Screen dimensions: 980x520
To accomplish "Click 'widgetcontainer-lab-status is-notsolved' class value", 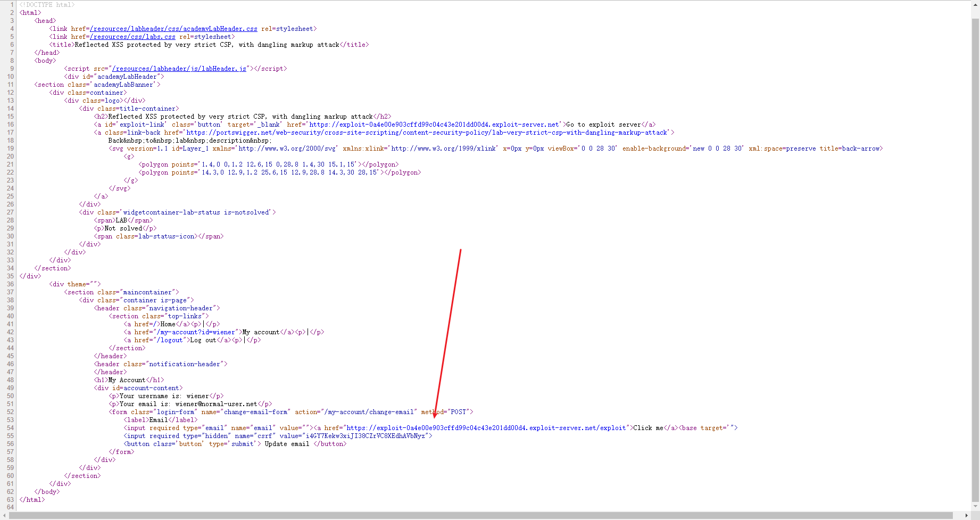I will click(196, 212).
